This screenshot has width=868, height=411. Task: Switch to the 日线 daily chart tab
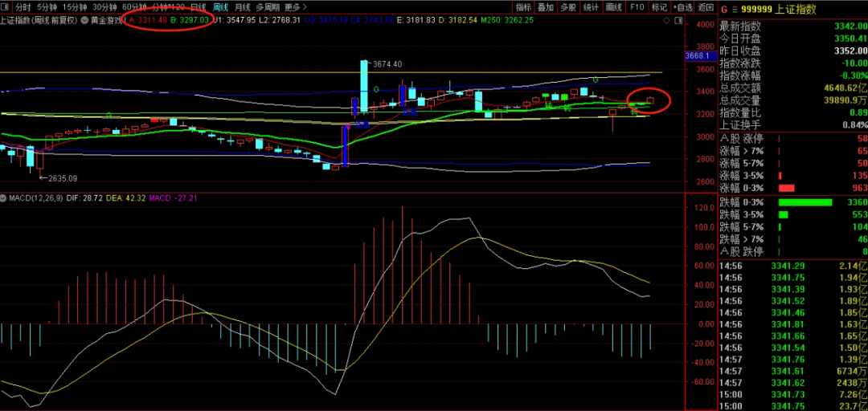point(199,8)
